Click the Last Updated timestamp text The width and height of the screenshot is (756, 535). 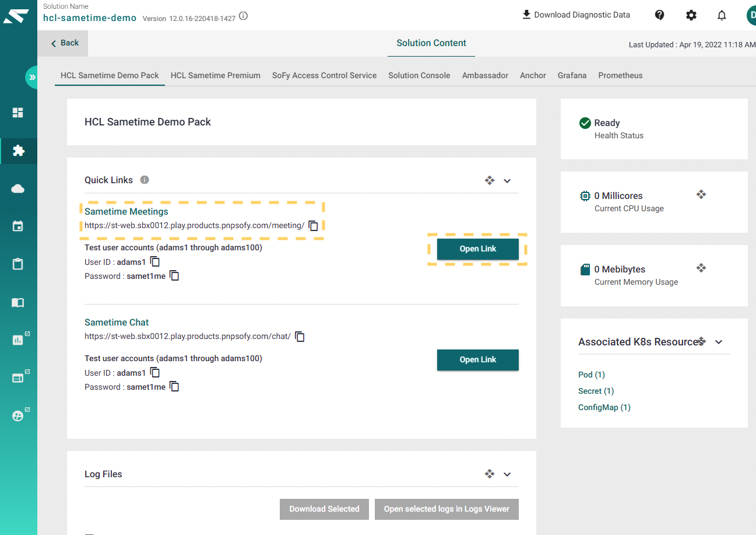pos(692,45)
